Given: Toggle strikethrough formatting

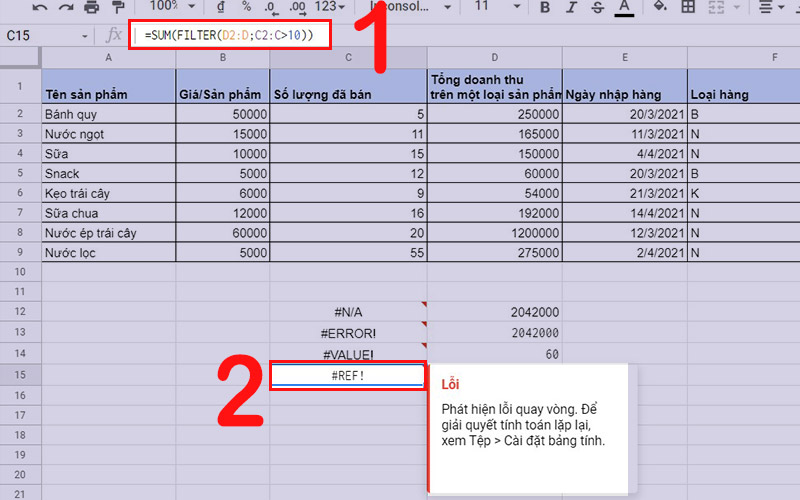Looking at the screenshot, I should pyautogui.click(x=597, y=7).
